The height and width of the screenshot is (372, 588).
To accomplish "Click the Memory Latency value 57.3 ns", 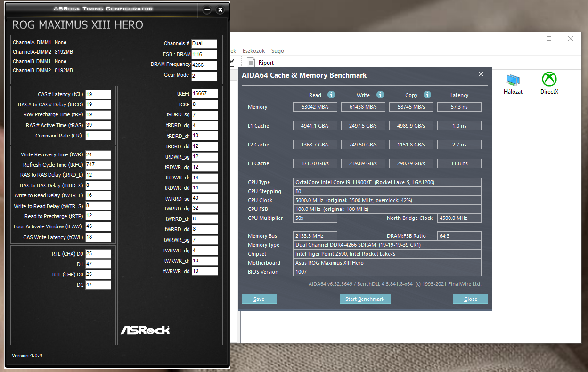I will [x=459, y=107].
